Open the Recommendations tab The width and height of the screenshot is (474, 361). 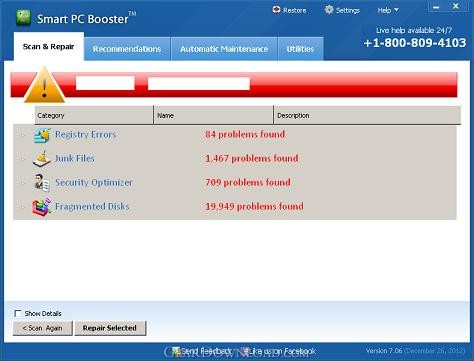pos(127,49)
